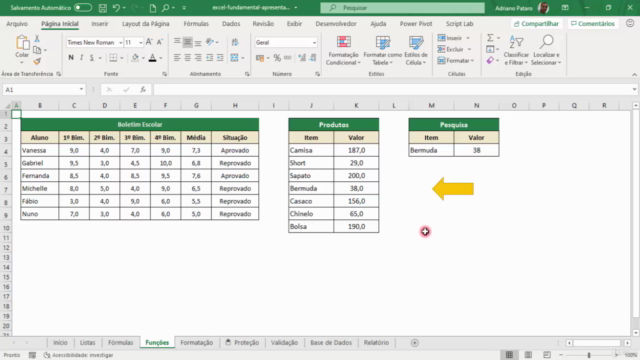640x360 pixels.
Task: Click the Comentários button
Action: pos(593,24)
